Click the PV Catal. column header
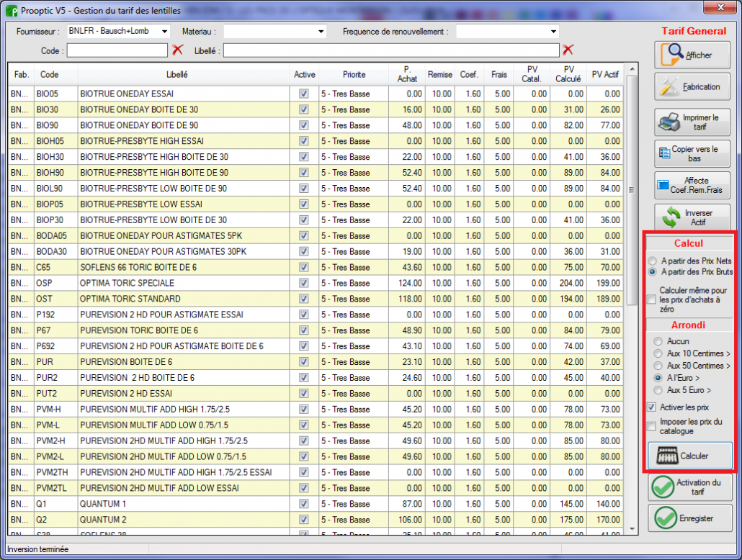 (532, 74)
